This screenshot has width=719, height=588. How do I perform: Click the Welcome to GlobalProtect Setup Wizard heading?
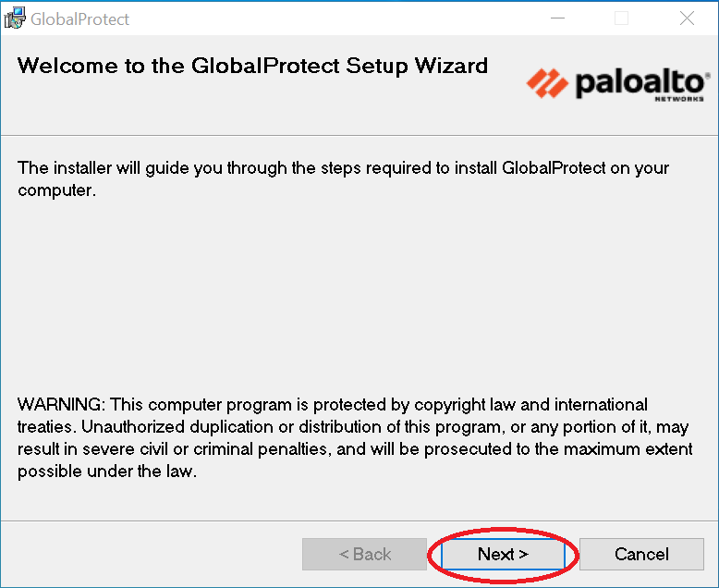252,66
